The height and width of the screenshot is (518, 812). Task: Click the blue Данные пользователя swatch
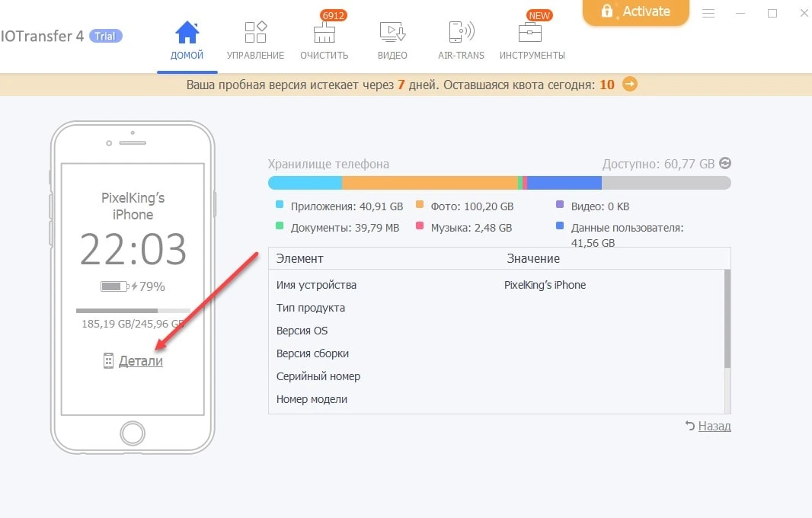(560, 225)
